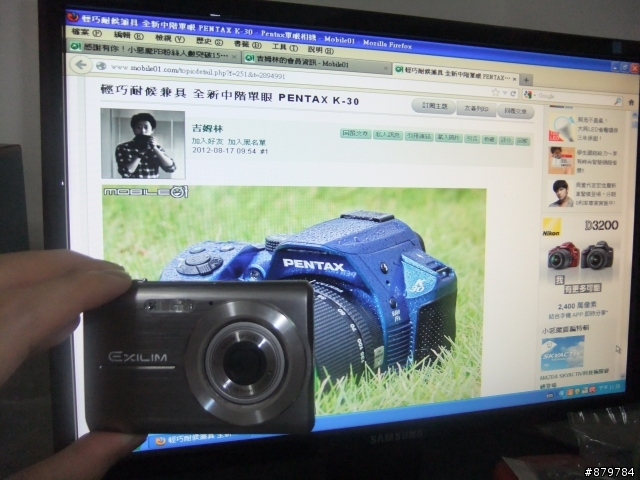640x480 pixels.
Task: Select the 輕巧耐候兼具 PENTAX tab
Action: coord(456,74)
